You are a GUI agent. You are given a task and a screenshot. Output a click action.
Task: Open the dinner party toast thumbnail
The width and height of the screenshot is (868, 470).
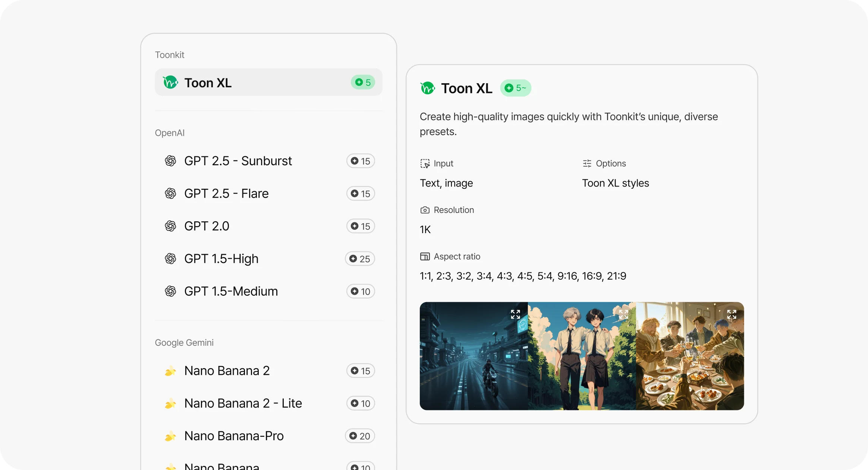coord(690,356)
